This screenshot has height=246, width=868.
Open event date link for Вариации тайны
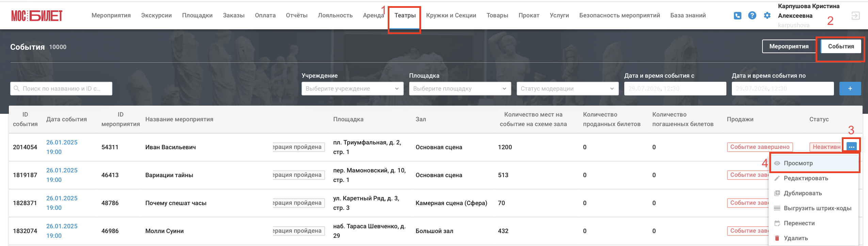tap(62, 175)
